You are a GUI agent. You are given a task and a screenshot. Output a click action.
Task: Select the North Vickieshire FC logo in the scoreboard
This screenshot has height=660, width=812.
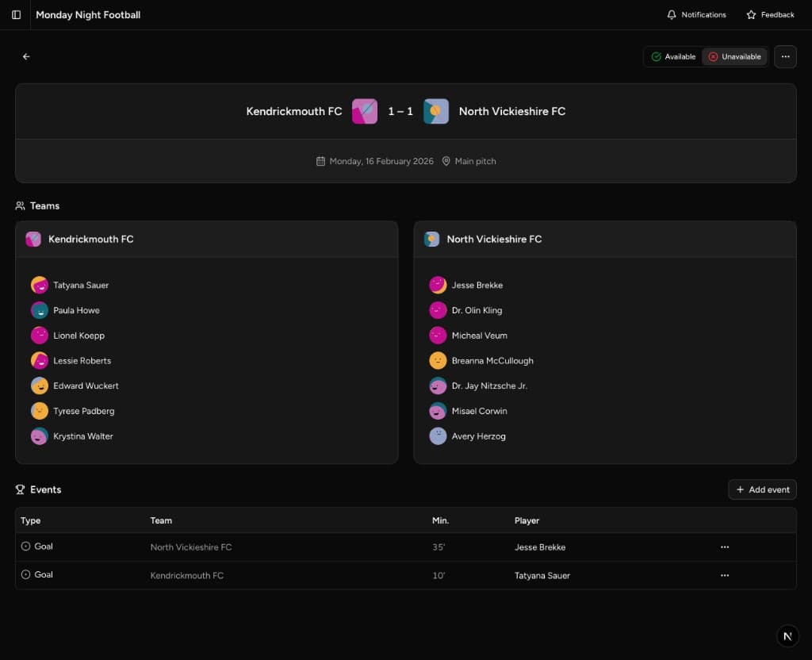[x=436, y=111]
